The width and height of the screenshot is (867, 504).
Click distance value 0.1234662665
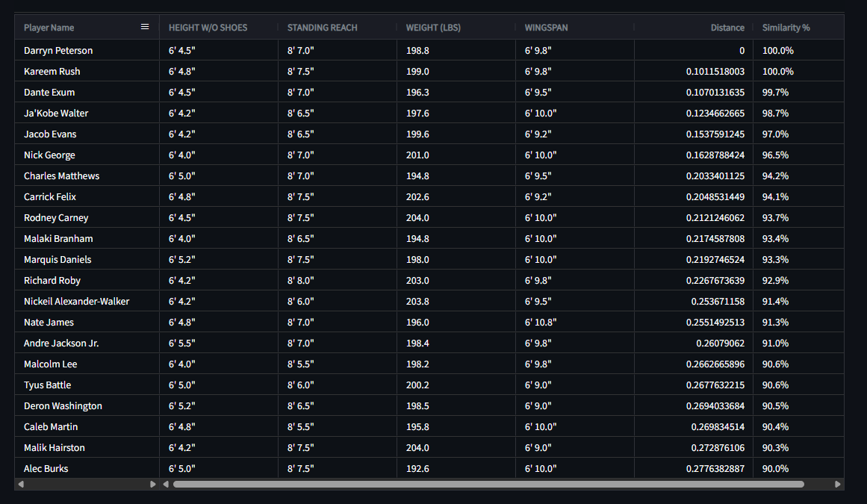715,113
